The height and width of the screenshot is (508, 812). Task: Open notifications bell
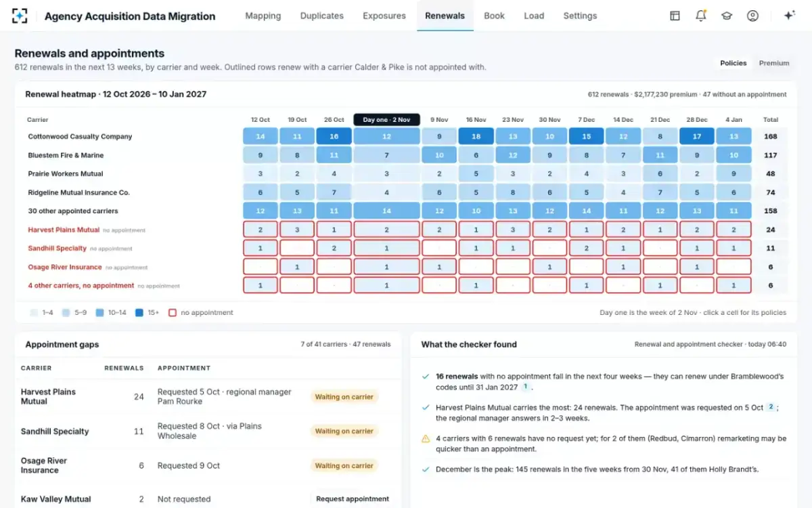point(701,16)
